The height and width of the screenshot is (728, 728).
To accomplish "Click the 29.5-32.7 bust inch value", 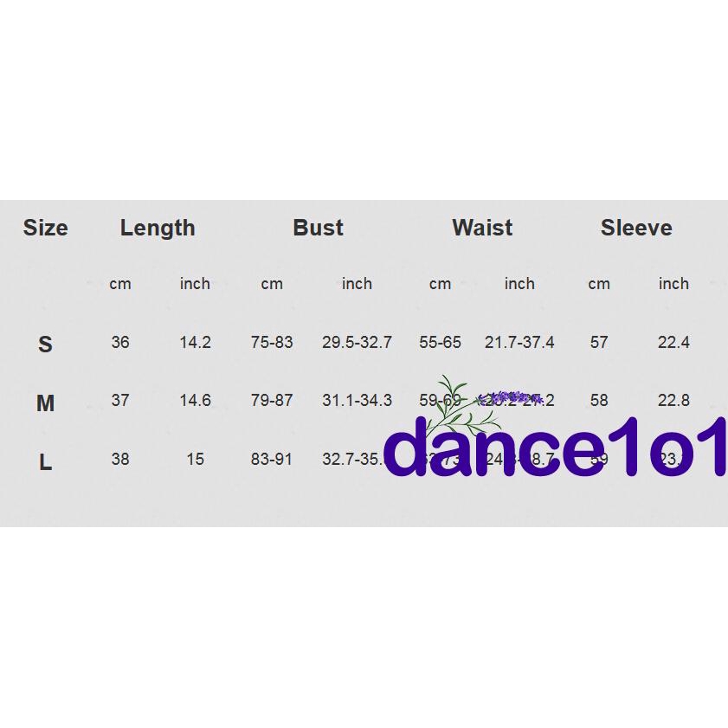I will pyautogui.click(x=357, y=342).
